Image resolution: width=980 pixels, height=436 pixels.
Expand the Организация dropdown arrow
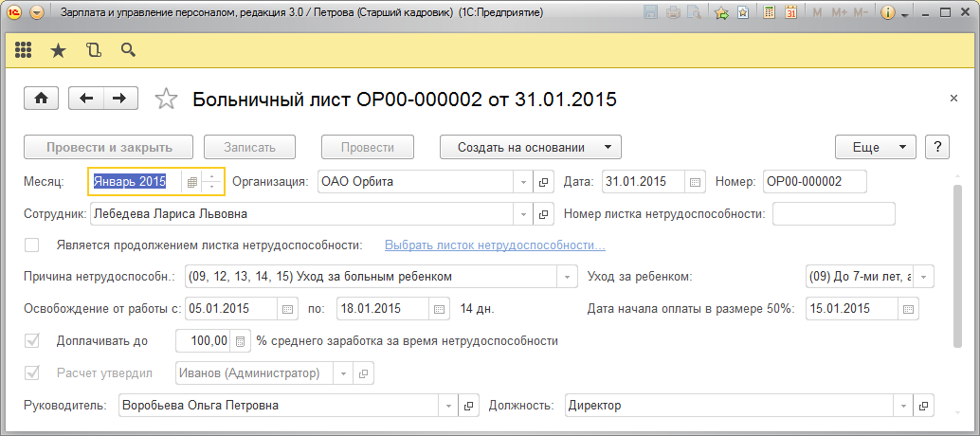click(523, 182)
